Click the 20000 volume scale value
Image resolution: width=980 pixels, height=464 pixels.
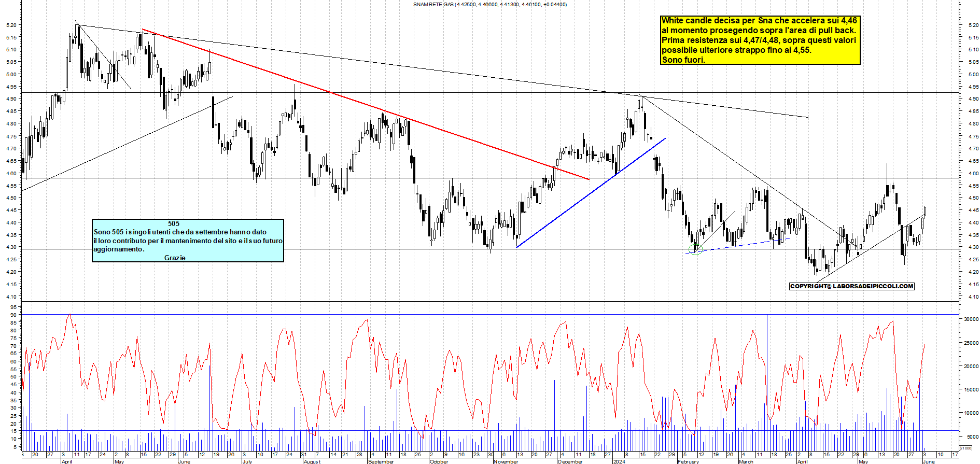click(x=971, y=366)
